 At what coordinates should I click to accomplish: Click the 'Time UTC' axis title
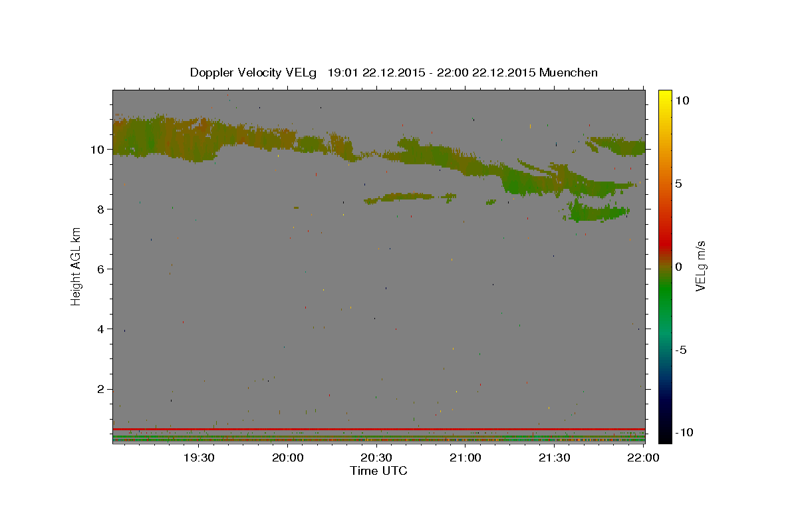click(x=378, y=471)
